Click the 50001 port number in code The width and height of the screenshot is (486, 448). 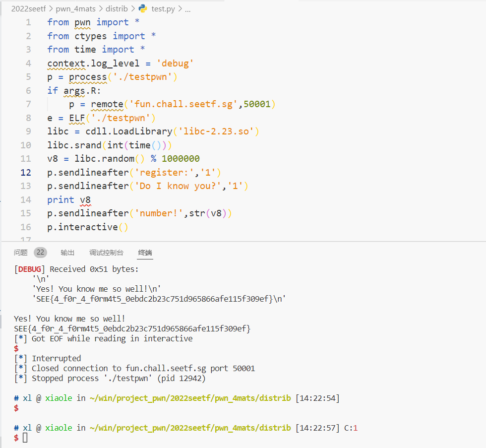(257, 104)
